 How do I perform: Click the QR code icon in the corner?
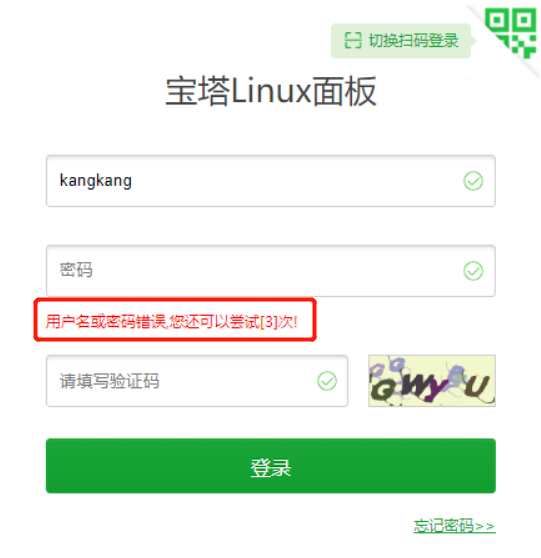click(x=510, y=34)
